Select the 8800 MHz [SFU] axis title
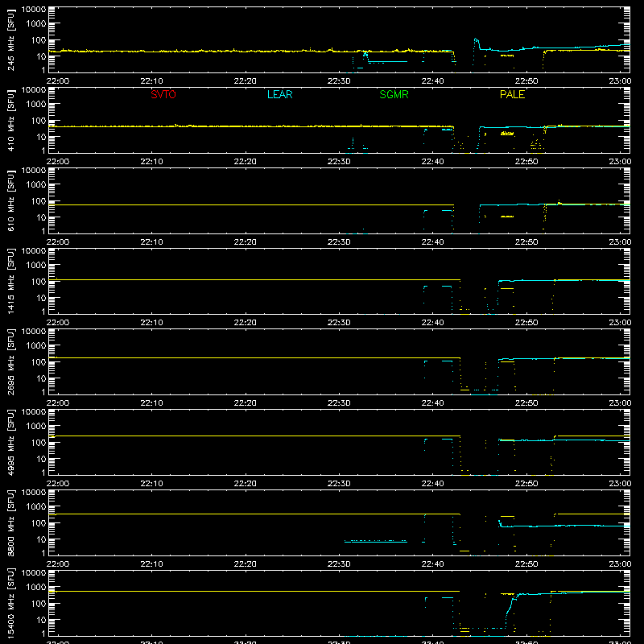 pos(11,523)
